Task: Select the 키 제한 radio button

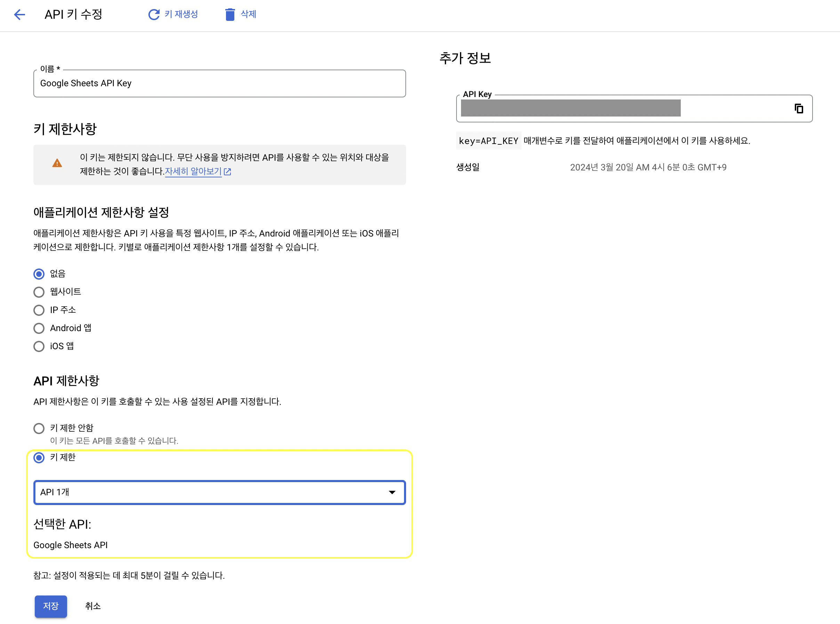Action: (x=39, y=458)
